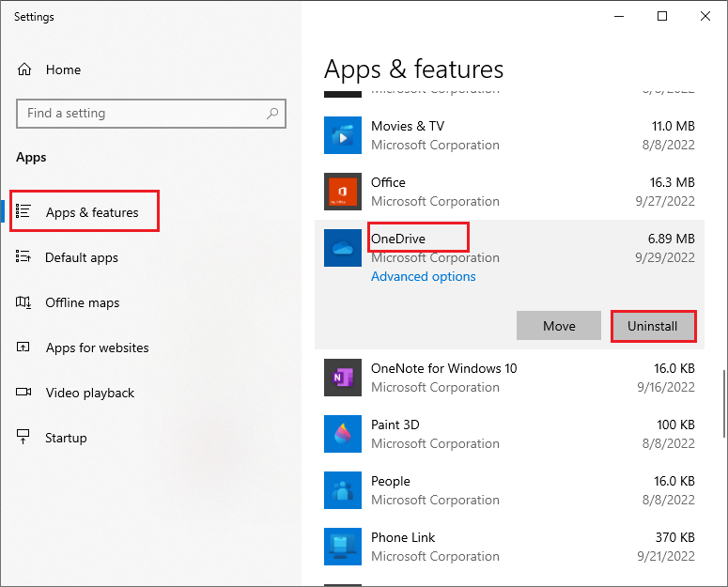Open Startup apps settings

(66, 438)
